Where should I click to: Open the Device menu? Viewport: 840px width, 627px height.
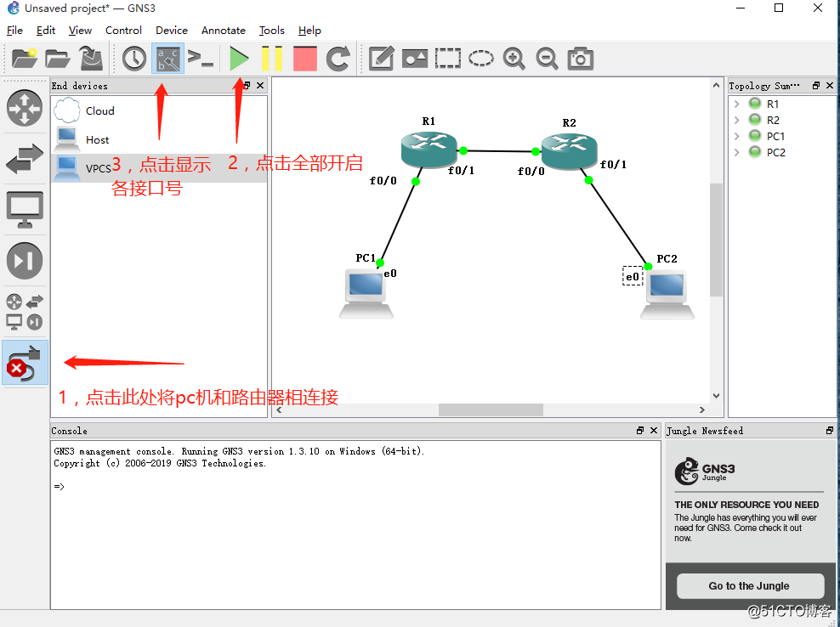coord(172,31)
